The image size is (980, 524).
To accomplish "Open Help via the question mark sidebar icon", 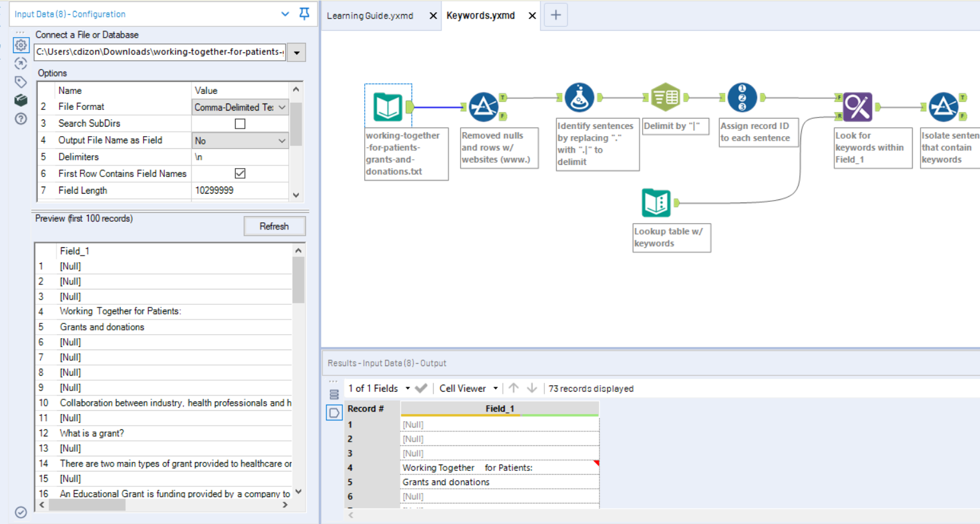I will tap(20, 119).
